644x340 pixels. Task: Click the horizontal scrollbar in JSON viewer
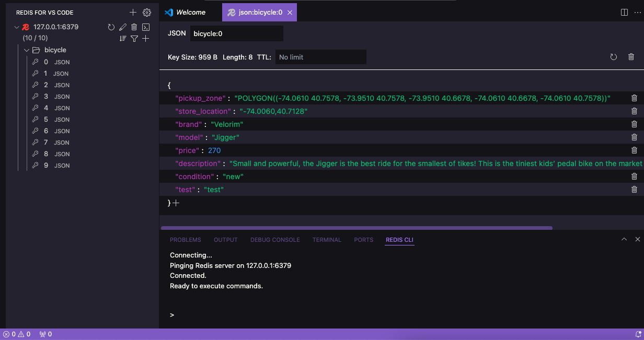pos(356,228)
